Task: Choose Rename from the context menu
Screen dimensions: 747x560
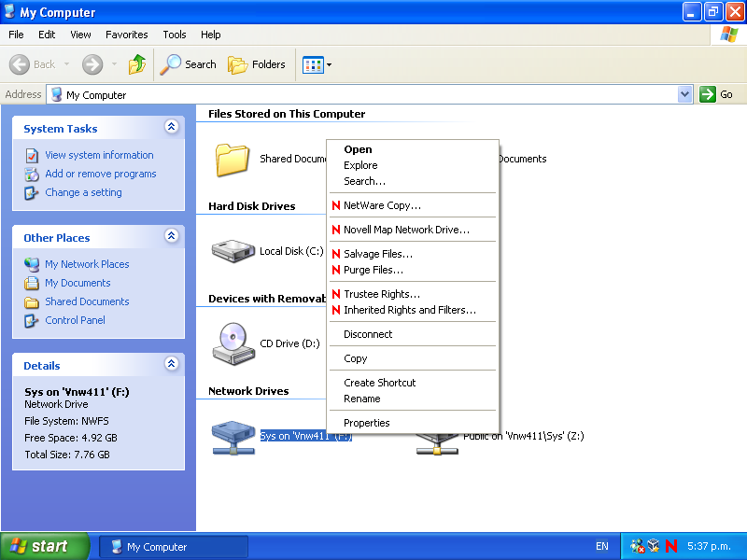Action: (x=413, y=399)
